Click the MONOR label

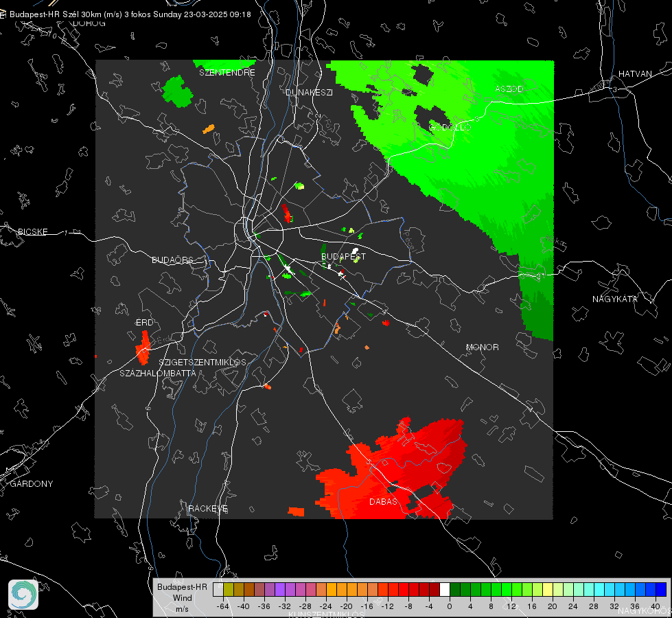click(482, 347)
